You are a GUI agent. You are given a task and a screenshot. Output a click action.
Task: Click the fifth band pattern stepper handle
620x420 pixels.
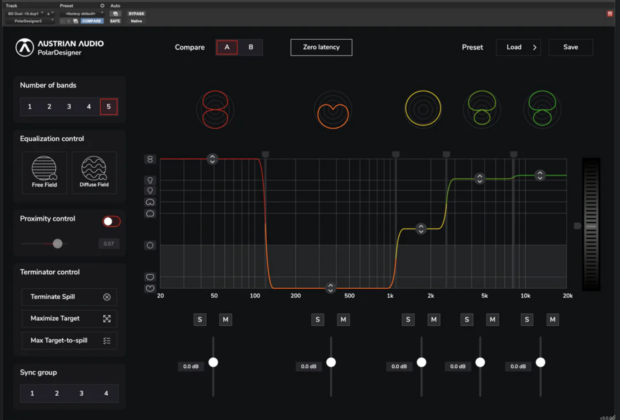(x=540, y=175)
